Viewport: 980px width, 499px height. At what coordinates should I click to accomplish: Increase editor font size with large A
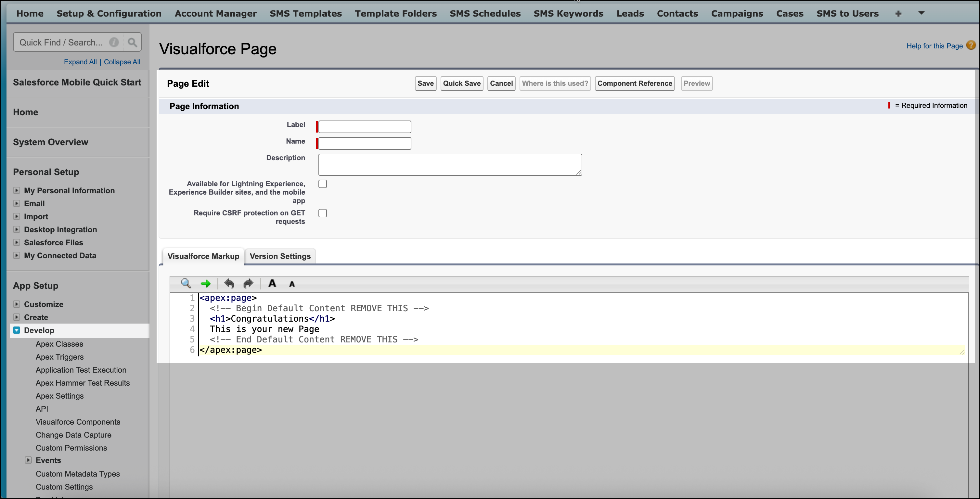coord(272,283)
